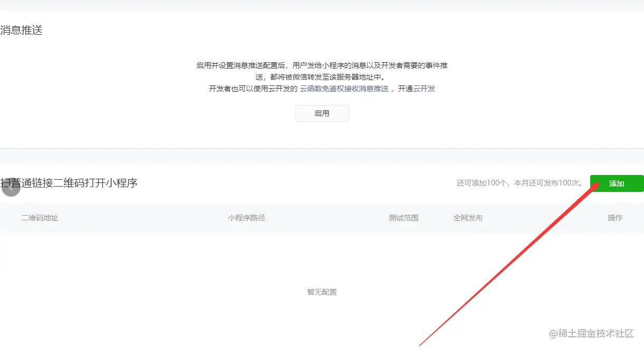This screenshot has height=349, width=644.
Task: Click the 扫普通链接二维码打开小程序 heading
Action: (69, 183)
